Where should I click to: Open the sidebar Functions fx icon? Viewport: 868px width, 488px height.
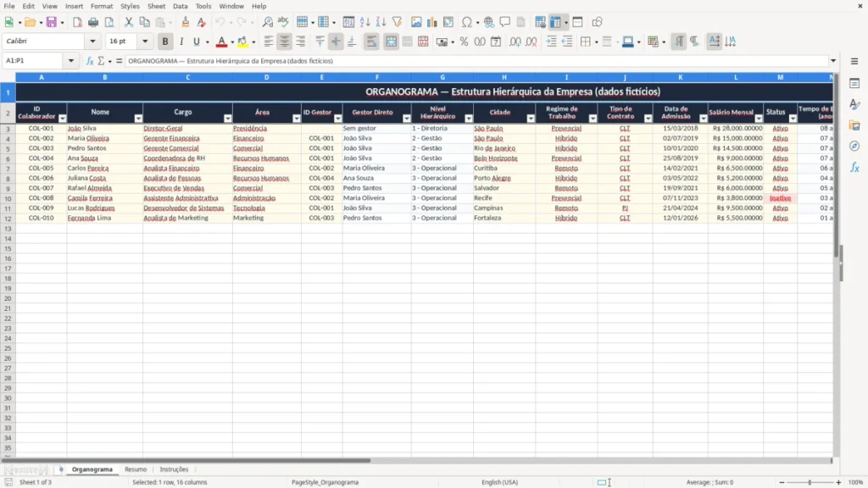tap(854, 167)
